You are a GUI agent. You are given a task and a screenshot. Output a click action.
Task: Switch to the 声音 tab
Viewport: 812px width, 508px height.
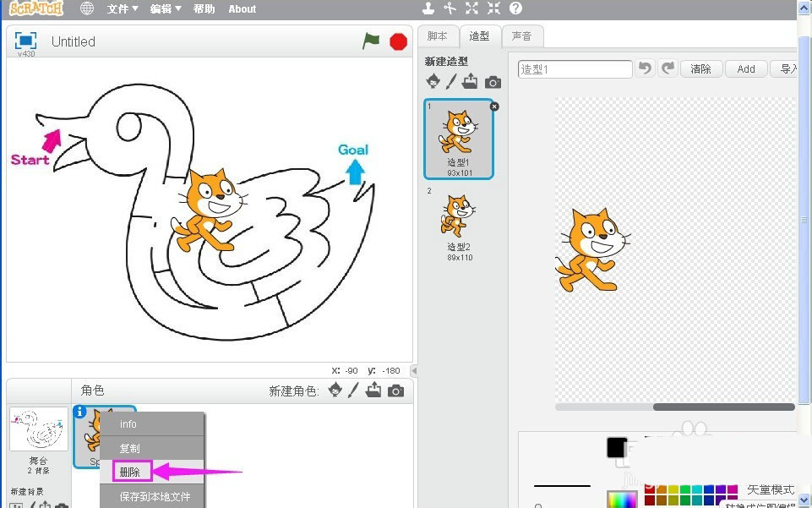[x=522, y=36]
